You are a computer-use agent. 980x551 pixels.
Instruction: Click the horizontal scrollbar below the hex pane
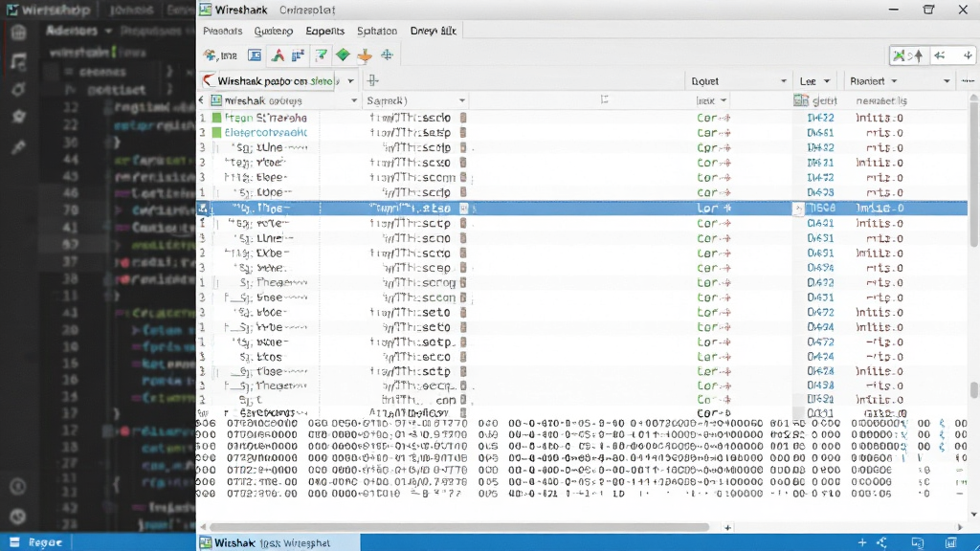pyautogui.click(x=459, y=527)
